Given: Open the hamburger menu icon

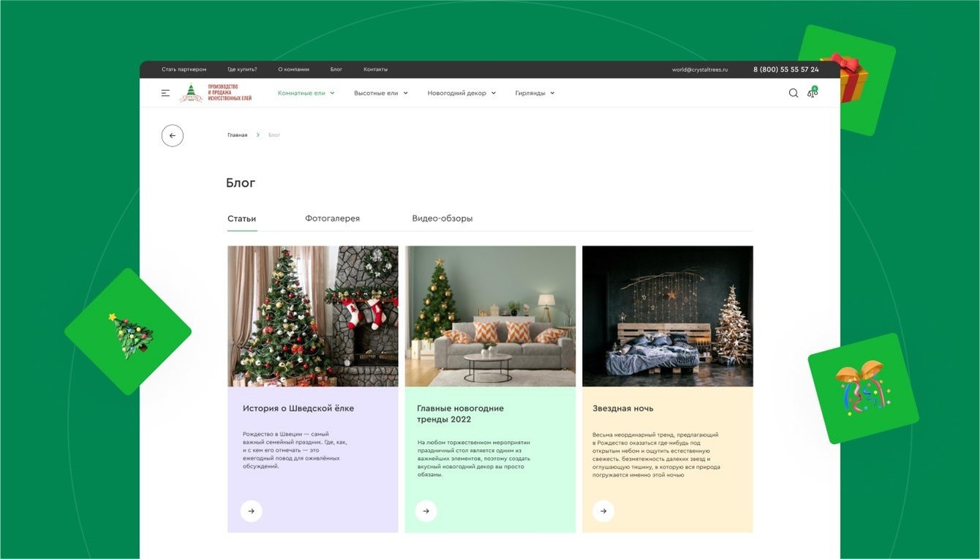Looking at the screenshot, I should coord(165,93).
